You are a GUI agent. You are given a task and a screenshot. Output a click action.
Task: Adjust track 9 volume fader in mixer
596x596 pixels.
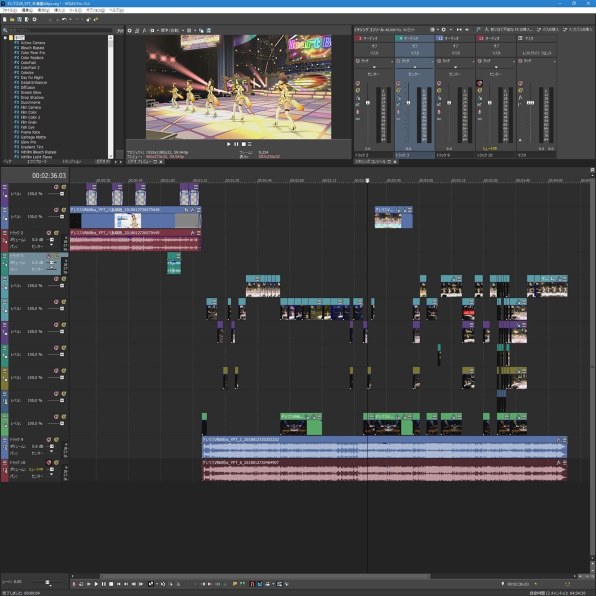449,103
